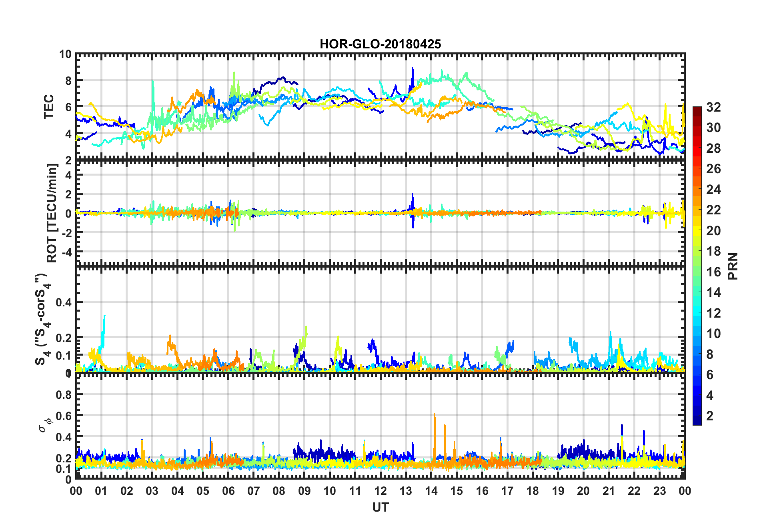Select the UT axis tick "01"
761x532 pixels.
tap(101, 491)
